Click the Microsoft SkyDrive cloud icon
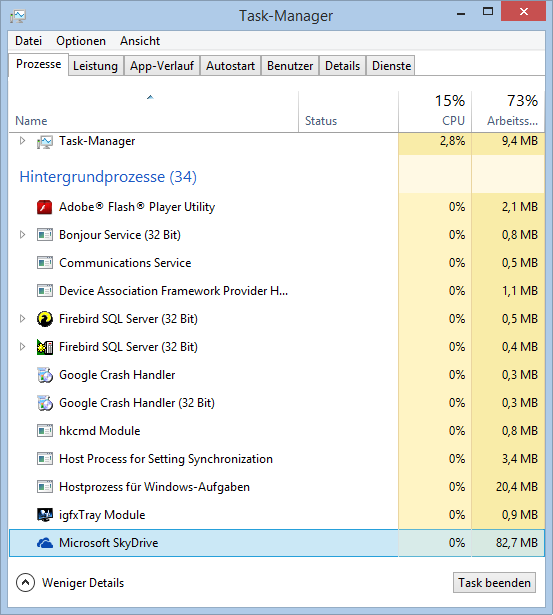This screenshot has width=553, height=615. point(45,543)
